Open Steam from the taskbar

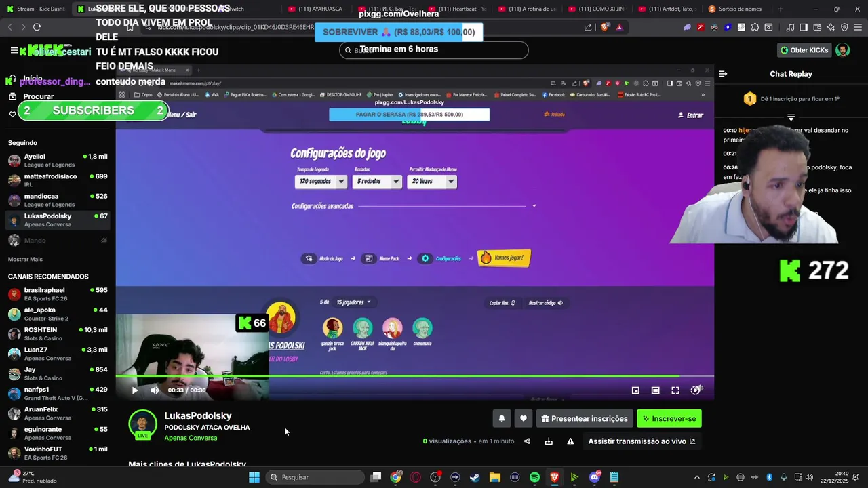click(475, 477)
